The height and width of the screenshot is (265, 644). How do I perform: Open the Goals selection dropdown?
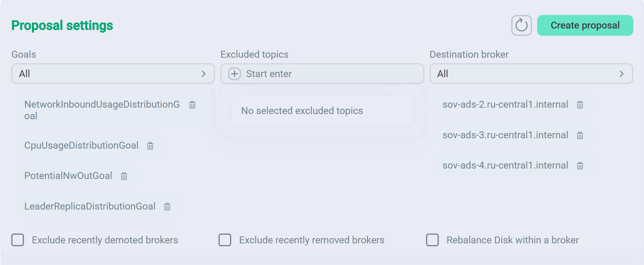(113, 74)
